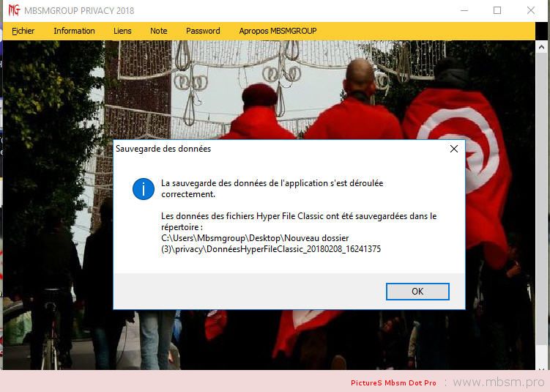Minimize the MBSMGROUP PRIVACY window
The width and height of the screenshot is (550, 392).
(x=463, y=10)
